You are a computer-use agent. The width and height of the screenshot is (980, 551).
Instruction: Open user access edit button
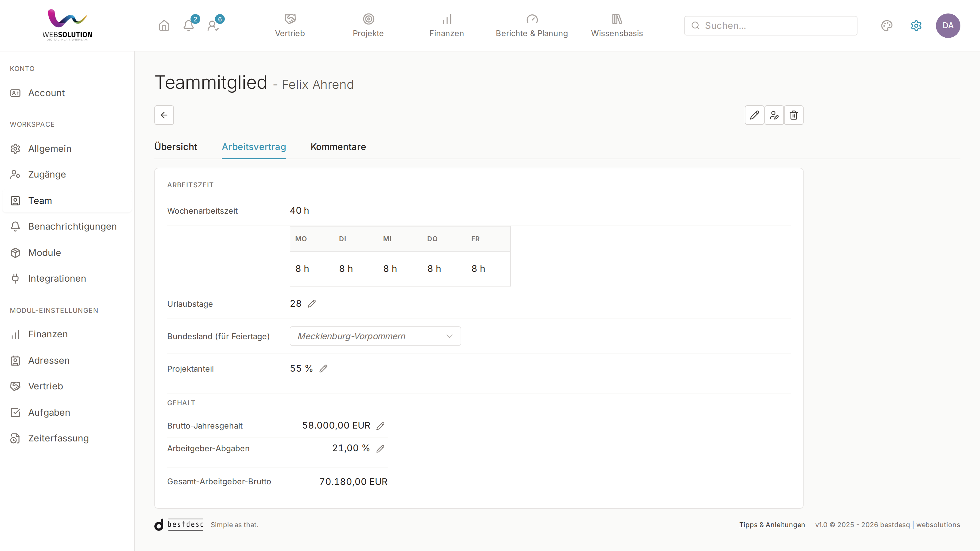(x=774, y=115)
